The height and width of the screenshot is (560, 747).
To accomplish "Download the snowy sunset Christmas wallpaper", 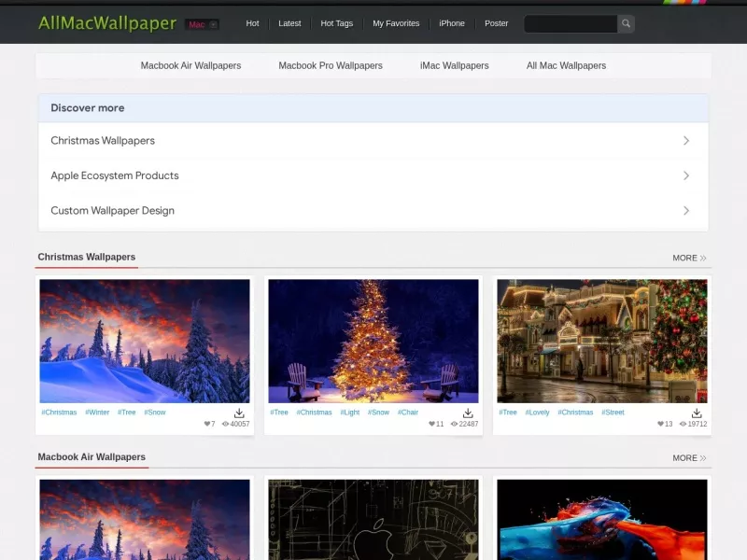I will point(239,413).
